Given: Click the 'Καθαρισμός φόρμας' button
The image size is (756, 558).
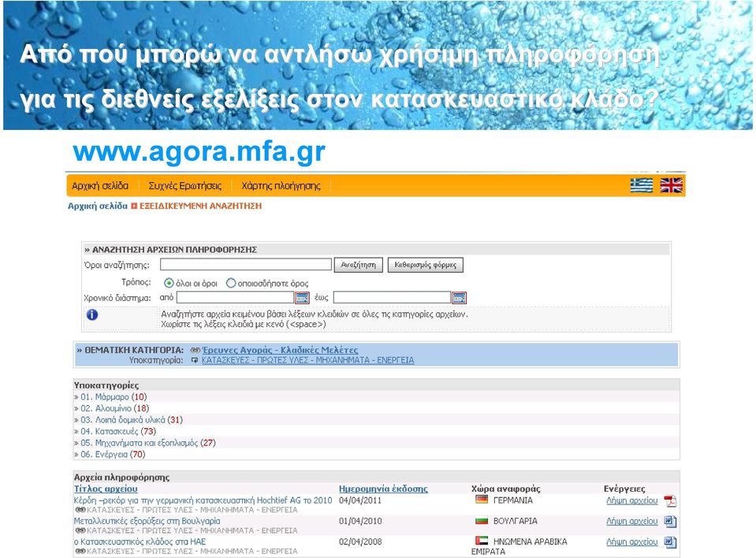Looking at the screenshot, I should pyautogui.click(x=425, y=265).
